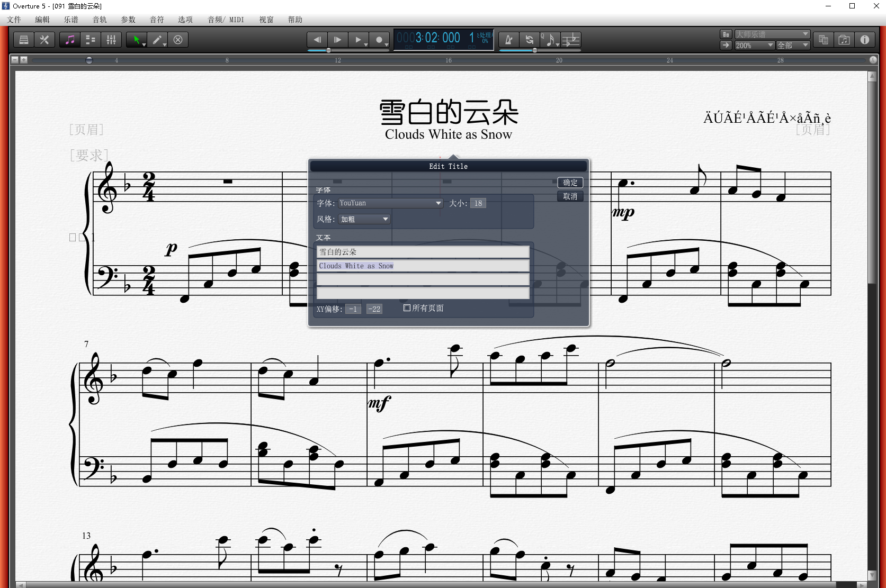Screen dimensions: 886x588
Task: Cancel the Edit Title dialog with 取消
Action: coord(570,196)
